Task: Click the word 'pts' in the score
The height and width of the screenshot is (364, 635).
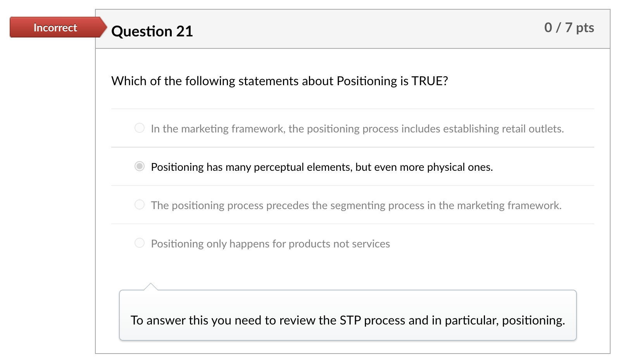Action: click(x=585, y=28)
